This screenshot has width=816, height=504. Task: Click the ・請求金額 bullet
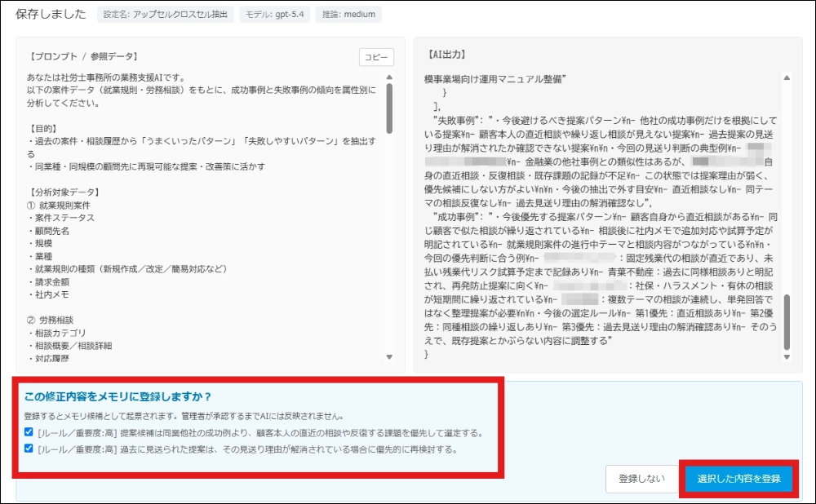click(x=48, y=282)
